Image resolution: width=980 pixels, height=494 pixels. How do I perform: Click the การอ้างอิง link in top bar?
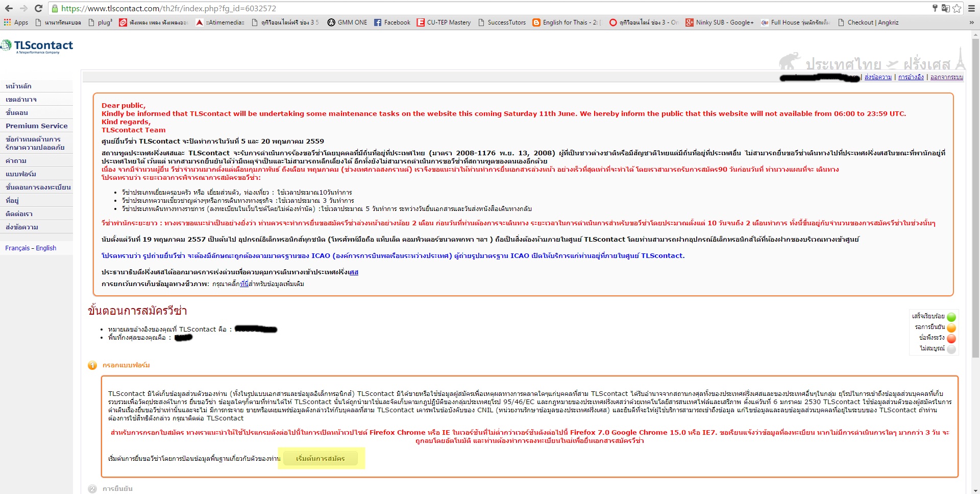911,77
